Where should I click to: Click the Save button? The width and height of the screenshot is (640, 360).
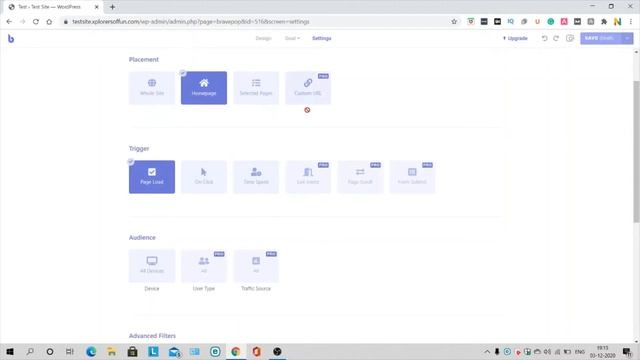coord(600,38)
